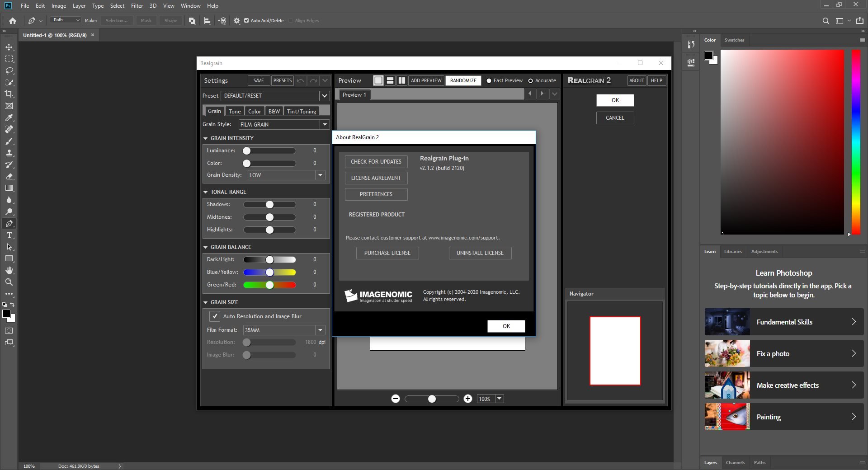Select the Zoom tool in toolbar

tap(9, 282)
